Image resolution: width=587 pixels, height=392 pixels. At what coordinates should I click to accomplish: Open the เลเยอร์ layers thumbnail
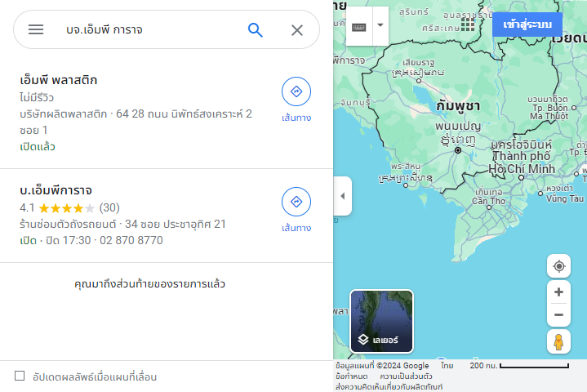pyautogui.click(x=381, y=321)
